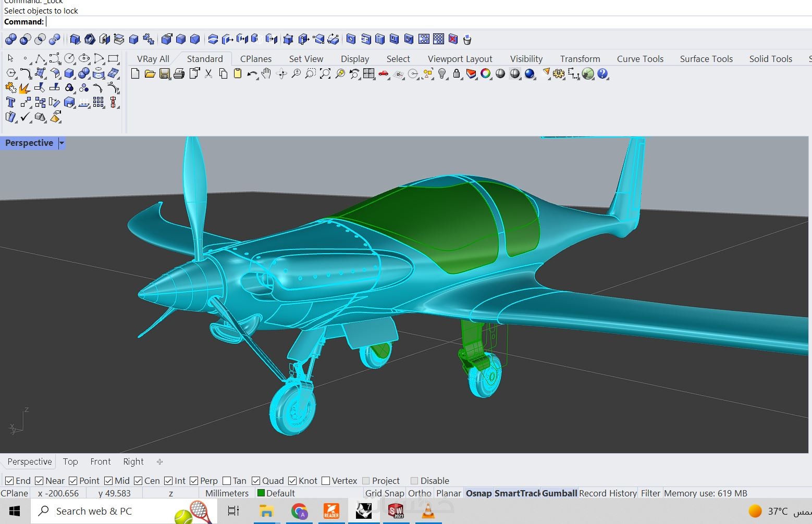Screen dimensions: 812x524
Task: Toggle Grid Snap in the status bar
Action: (384, 493)
